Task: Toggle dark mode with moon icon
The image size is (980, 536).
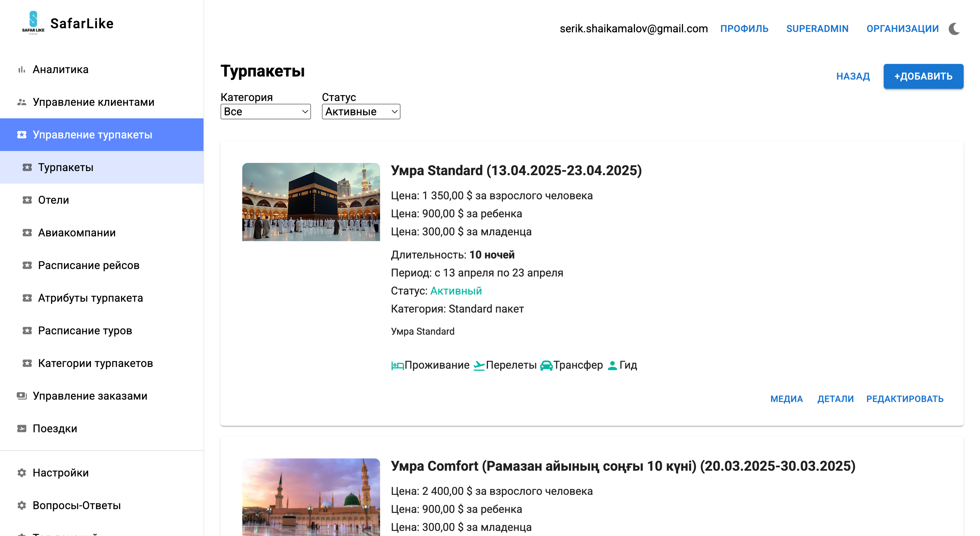Action: point(954,29)
